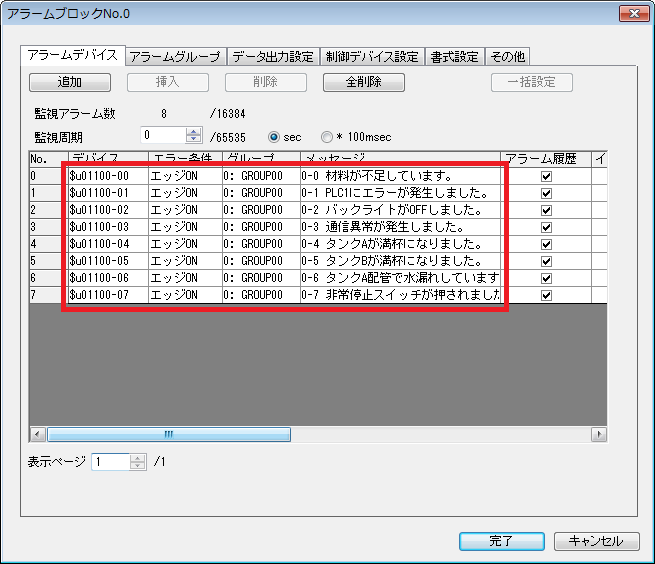Uncheck alarm history for row 3
Screen dimensions: 655x564
coord(546,227)
